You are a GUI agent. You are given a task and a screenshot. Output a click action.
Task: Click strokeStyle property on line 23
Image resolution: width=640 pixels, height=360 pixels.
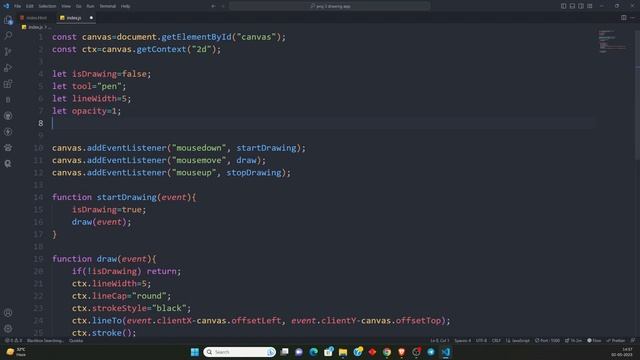(119, 308)
